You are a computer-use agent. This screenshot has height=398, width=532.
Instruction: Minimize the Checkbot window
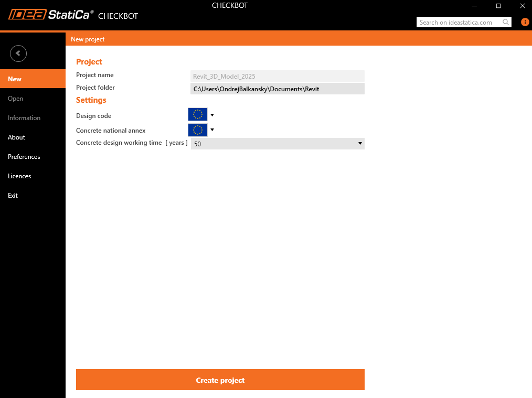coord(474,6)
